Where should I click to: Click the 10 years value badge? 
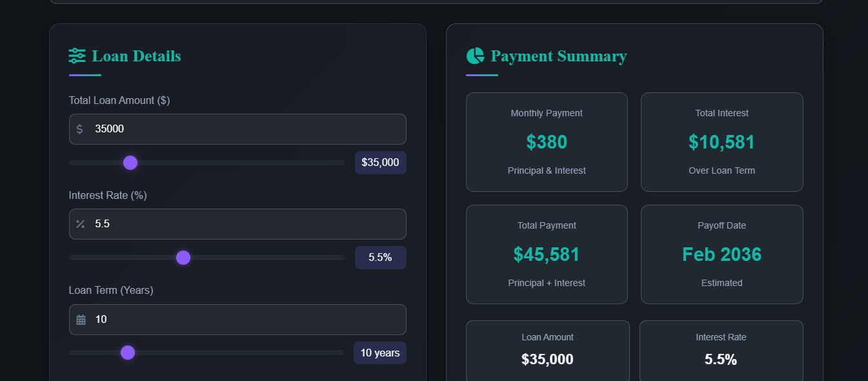(x=379, y=353)
